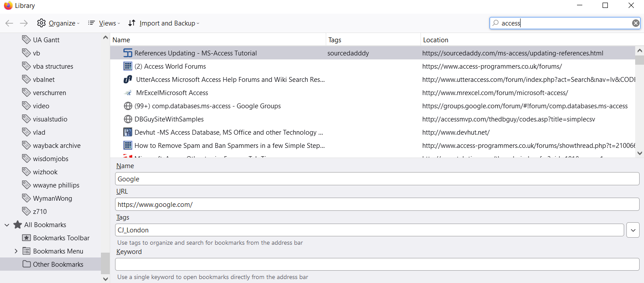Click the sourcedaddy favicon for References Updating

pos(128,53)
